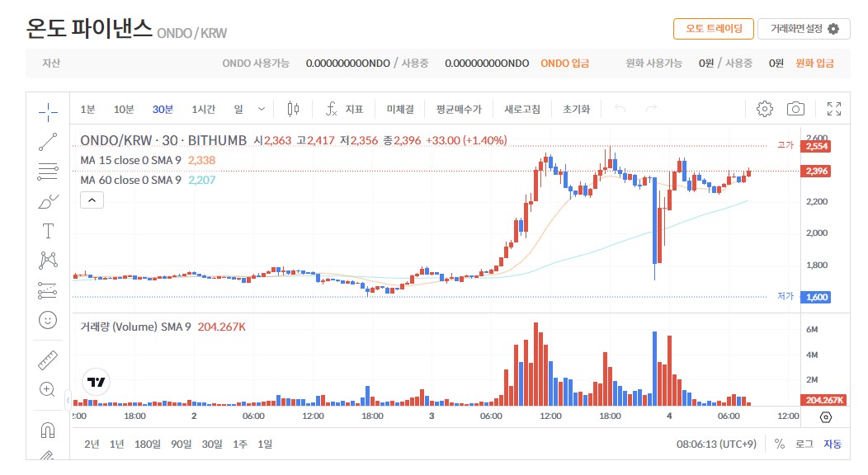868x475 pixels.
Task: Toggle 자동 auto scale
Action: pyautogui.click(x=833, y=444)
